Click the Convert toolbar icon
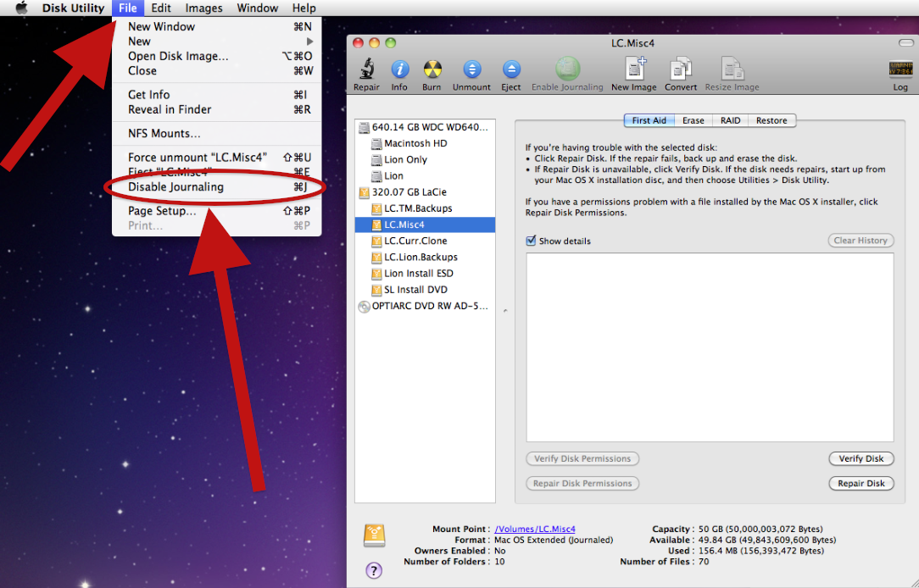The height and width of the screenshot is (588, 919). pos(681,69)
